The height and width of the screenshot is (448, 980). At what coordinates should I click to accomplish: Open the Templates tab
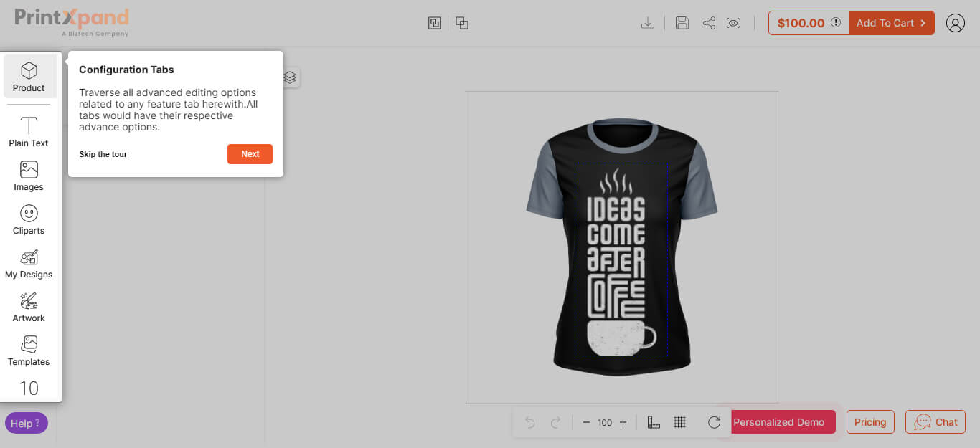click(x=29, y=351)
